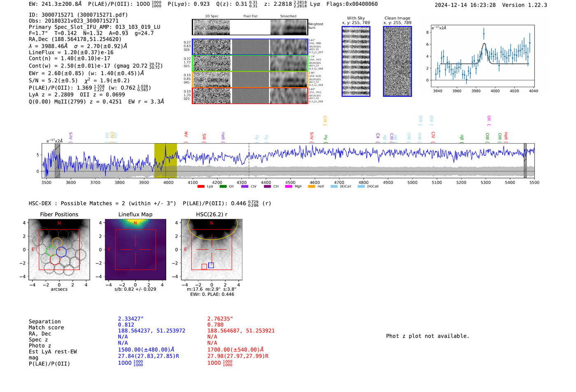Click the HSC(26.2) r image panel

point(211,250)
